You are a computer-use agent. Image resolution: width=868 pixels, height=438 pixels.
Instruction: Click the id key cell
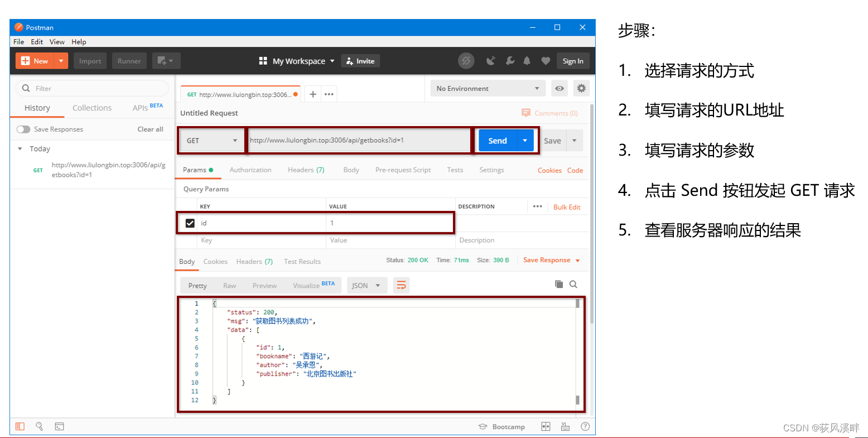tap(261, 223)
